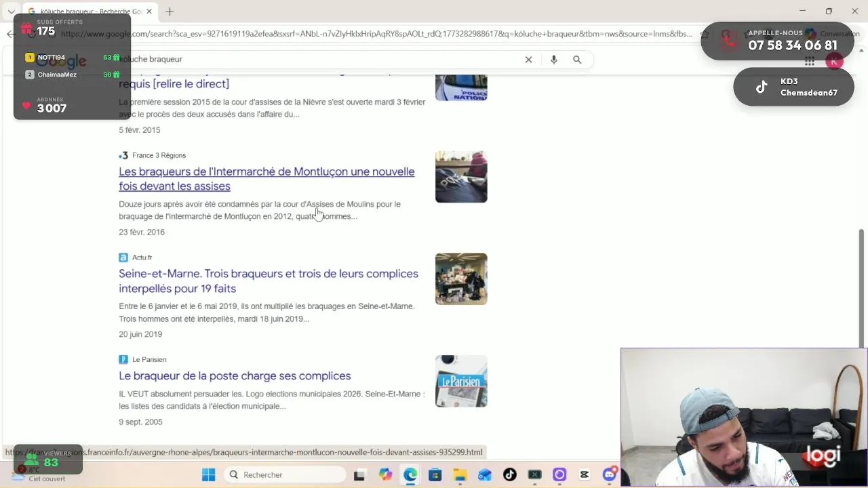The height and width of the screenshot is (488, 868).
Task: Expand the tab search dropdown arrow
Action: pos(11,12)
